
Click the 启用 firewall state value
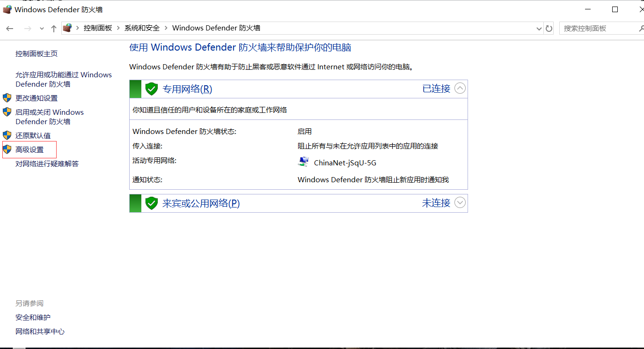tap(305, 132)
